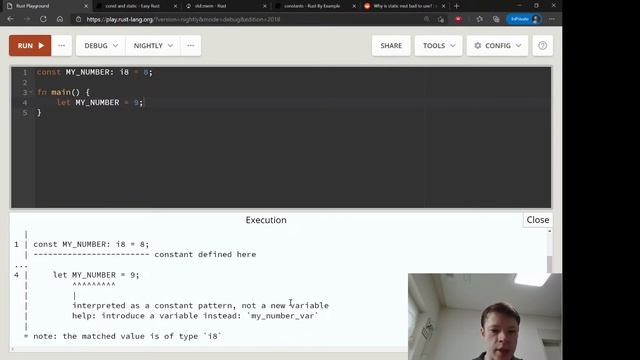This screenshot has height=360, width=640.
Task: Click the InPrivate profile badge
Action: [x=524, y=19]
